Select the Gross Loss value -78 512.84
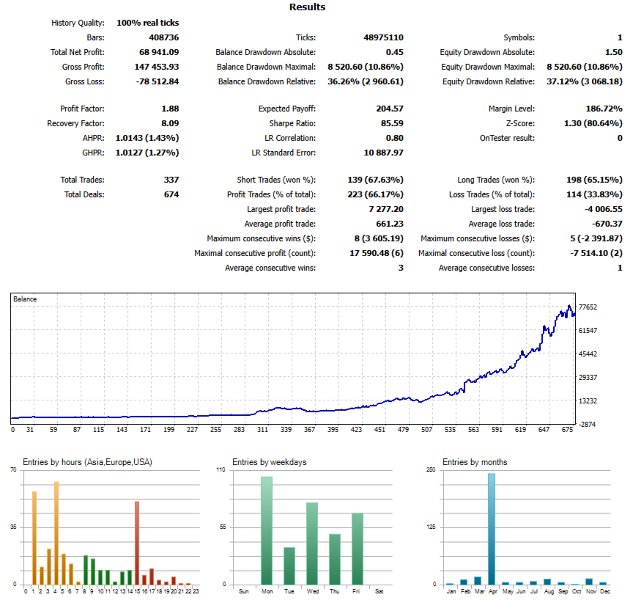This screenshot has width=633, height=600. pos(157,82)
